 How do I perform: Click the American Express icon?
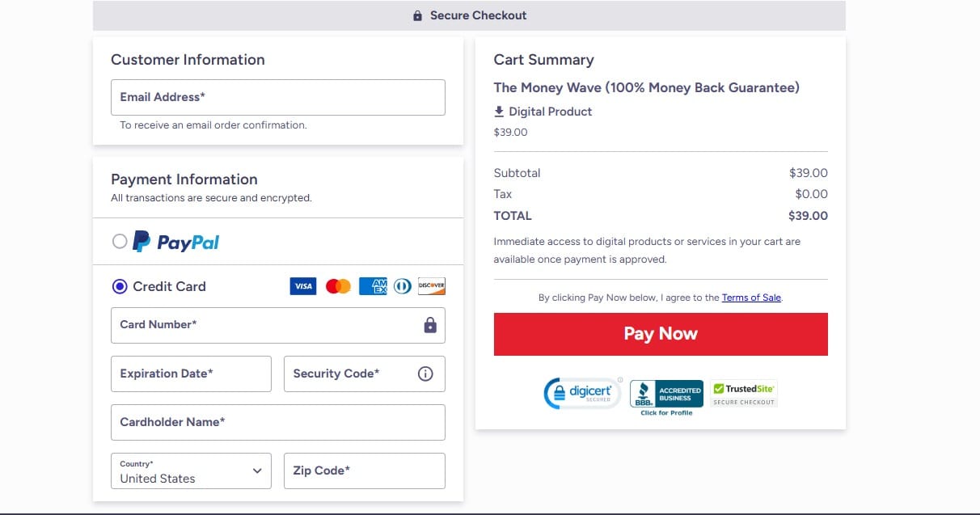coord(372,285)
